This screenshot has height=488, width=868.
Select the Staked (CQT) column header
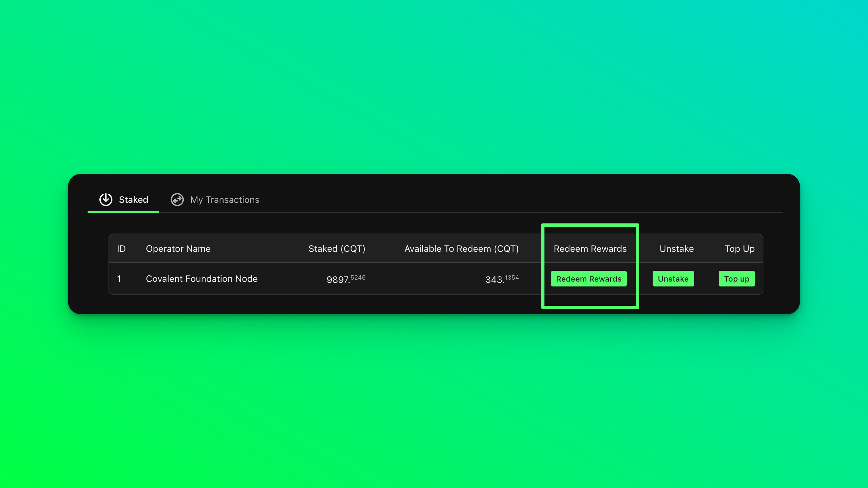337,249
